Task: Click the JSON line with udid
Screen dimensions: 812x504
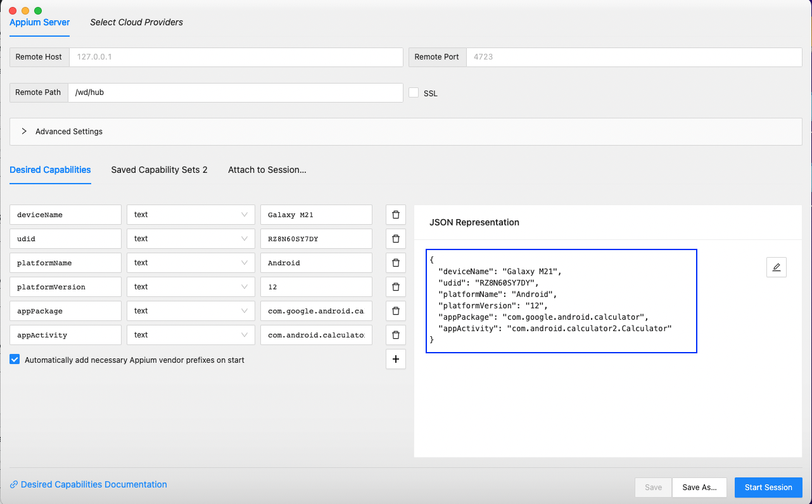Action: (x=488, y=283)
